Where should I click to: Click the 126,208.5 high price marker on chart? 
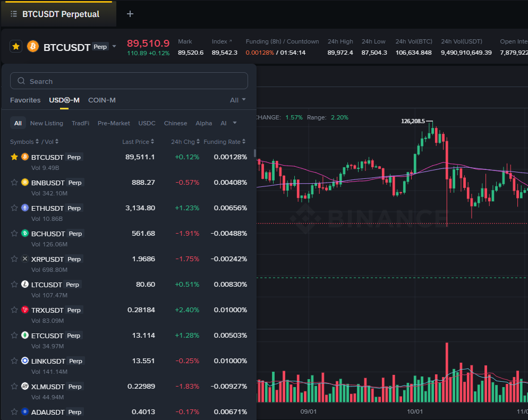pyautogui.click(x=413, y=121)
